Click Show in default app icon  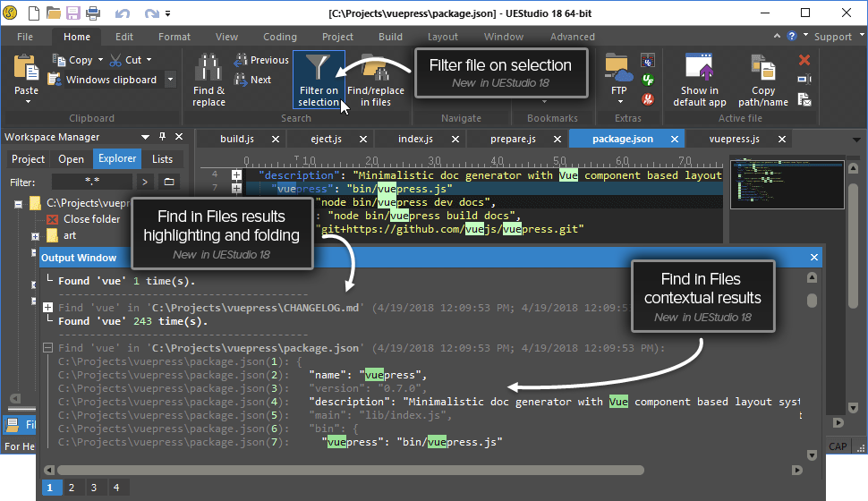700,67
